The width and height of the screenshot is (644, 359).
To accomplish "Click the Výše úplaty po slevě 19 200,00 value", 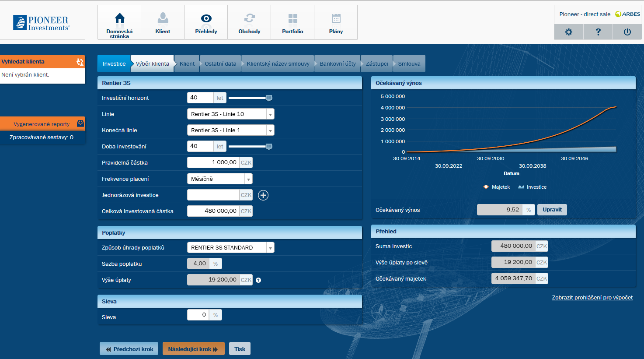I will click(x=513, y=262).
